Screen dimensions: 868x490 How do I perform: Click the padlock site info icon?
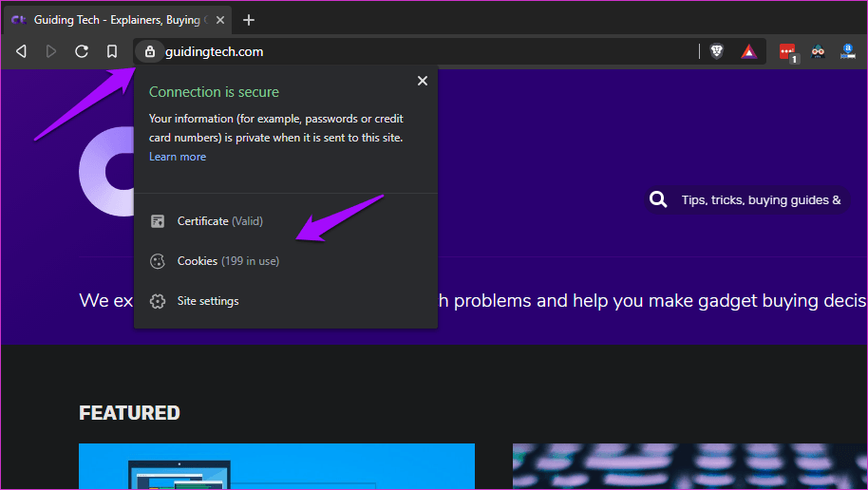pyautogui.click(x=149, y=51)
